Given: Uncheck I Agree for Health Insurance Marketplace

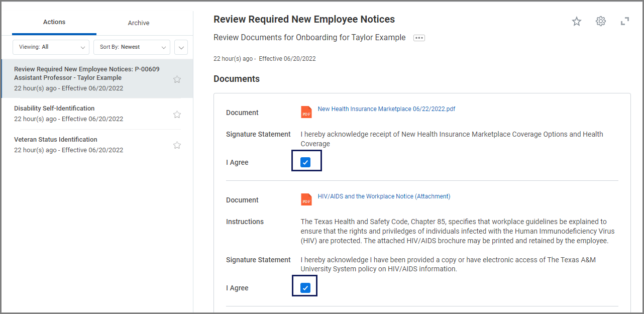Looking at the screenshot, I should tap(305, 162).
